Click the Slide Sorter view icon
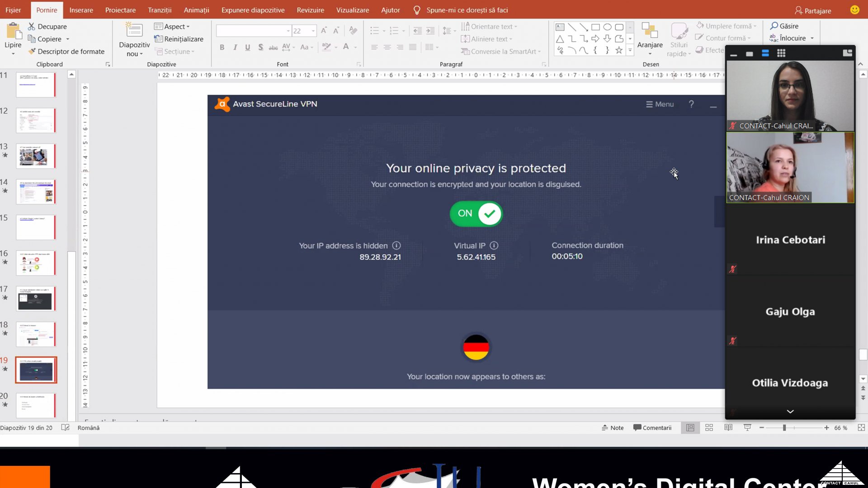The image size is (868, 488). pyautogui.click(x=709, y=427)
